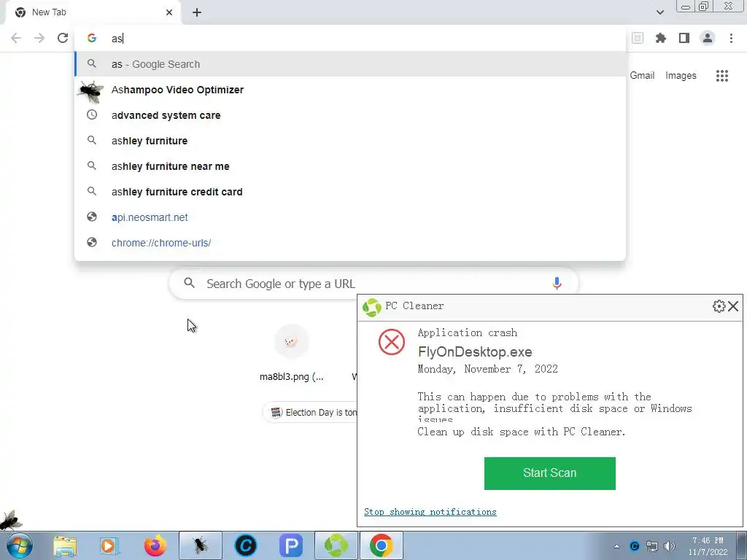747x560 pixels.
Task: Open api.neosmart.net suggestion
Action: 350,217
